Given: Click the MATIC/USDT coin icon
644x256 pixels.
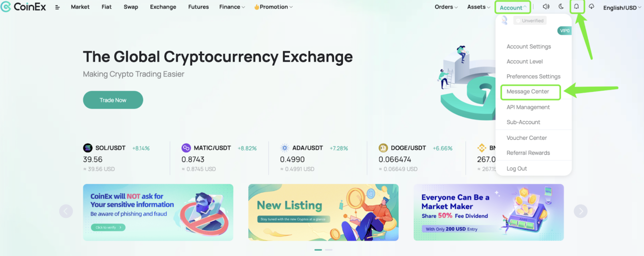Looking at the screenshot, I should pos(186,148).
